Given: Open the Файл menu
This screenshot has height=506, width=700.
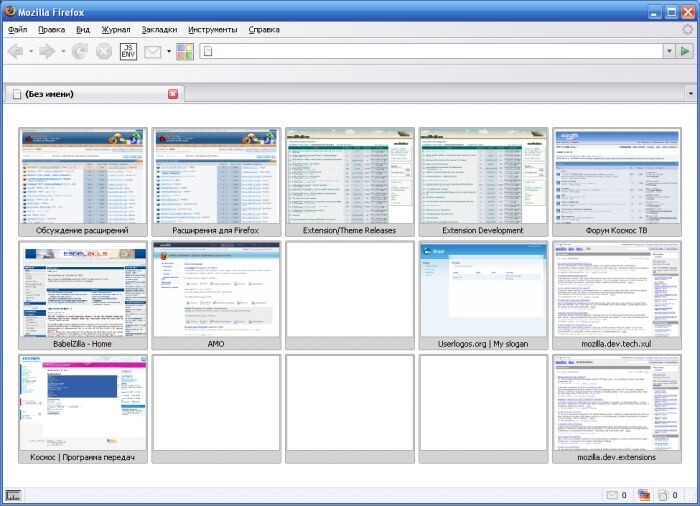Looking at the screenshot, I should 17,29.
